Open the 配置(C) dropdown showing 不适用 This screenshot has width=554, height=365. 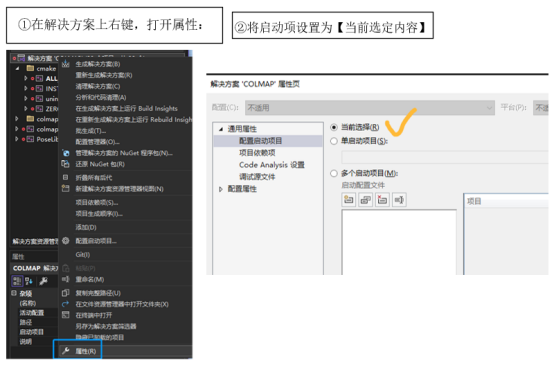370,108
